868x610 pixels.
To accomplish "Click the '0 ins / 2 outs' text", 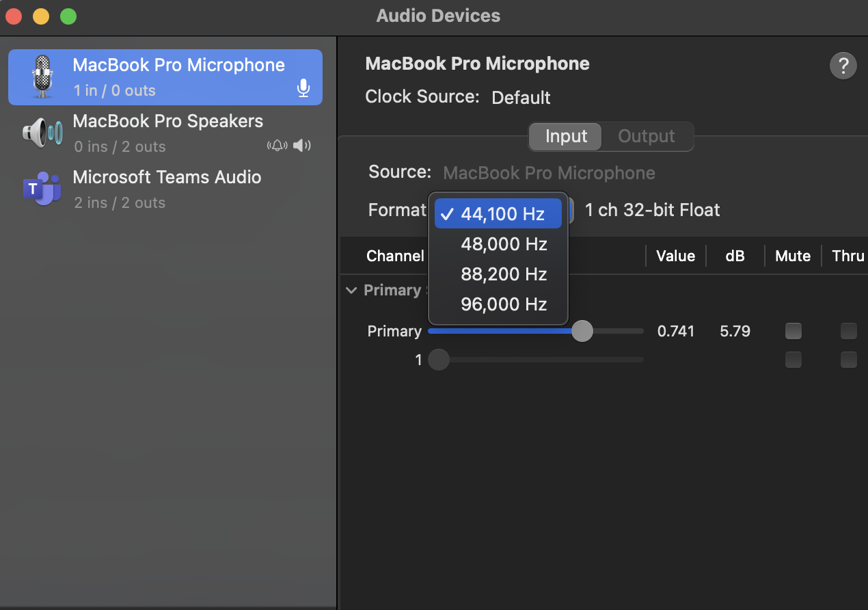I will [x=120, y=146].
